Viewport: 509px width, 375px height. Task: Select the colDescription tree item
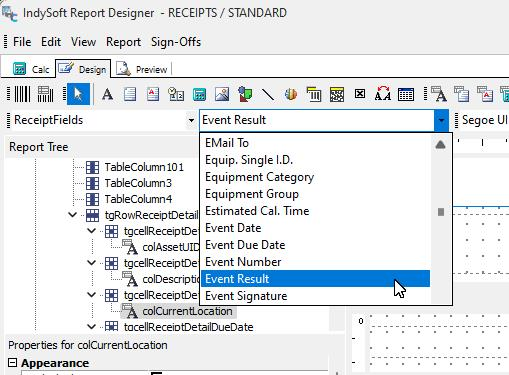pos(171,279)
